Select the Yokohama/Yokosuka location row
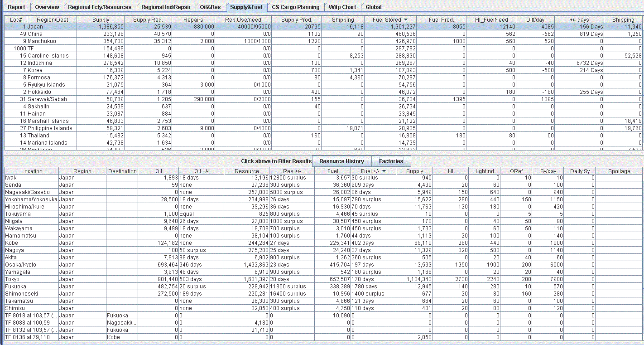The height and width of the screenshot is (345, 644). coord(323,199)
